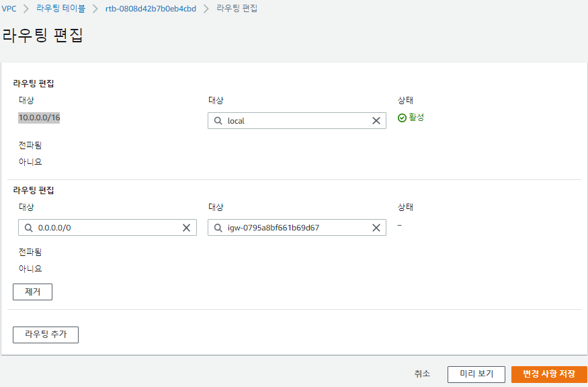The width and height of the screenshot is (588, 387).
Task: Click 미리 보기 button
Action: tap(476, 374)
